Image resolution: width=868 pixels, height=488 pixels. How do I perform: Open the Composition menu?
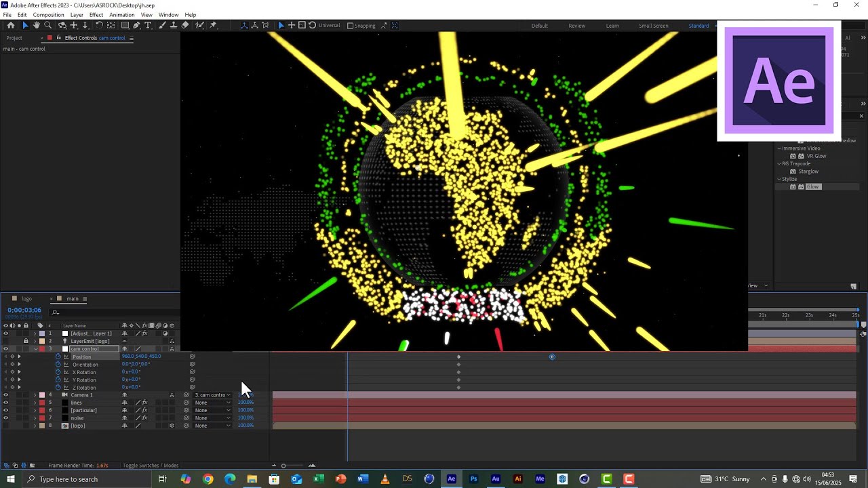48,15
